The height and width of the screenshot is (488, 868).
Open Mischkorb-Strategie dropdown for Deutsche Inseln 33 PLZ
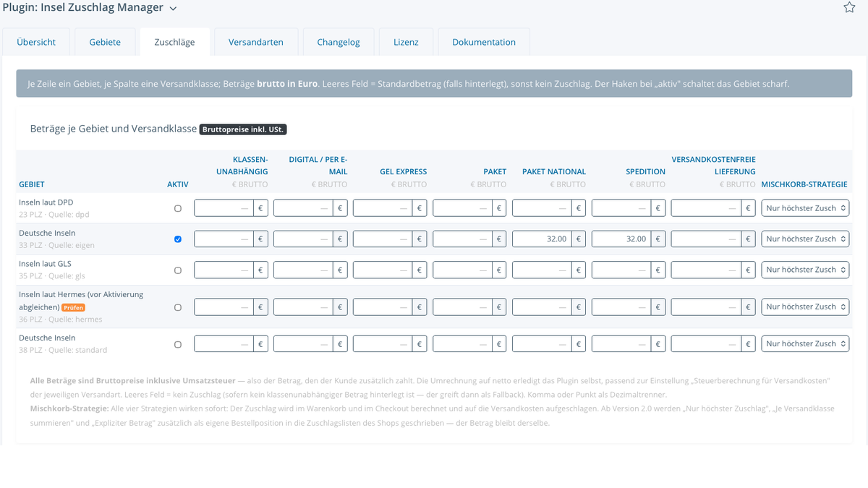(805, 239)
